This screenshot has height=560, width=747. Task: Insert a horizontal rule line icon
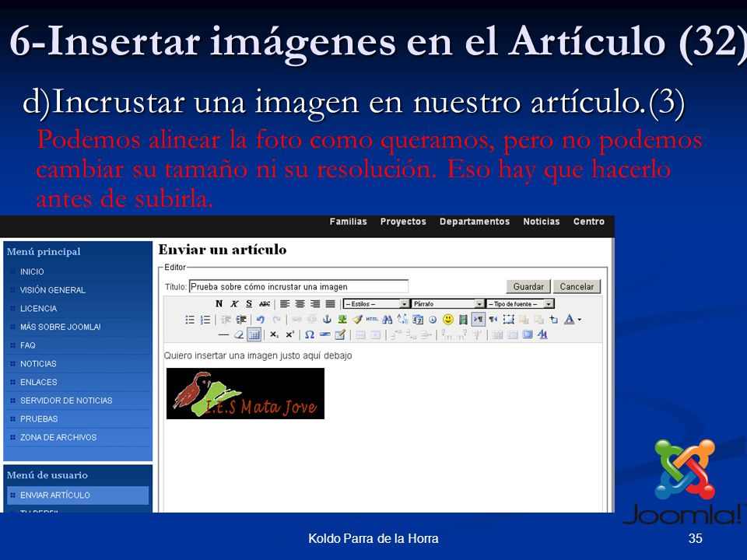(x=223, y=334)
